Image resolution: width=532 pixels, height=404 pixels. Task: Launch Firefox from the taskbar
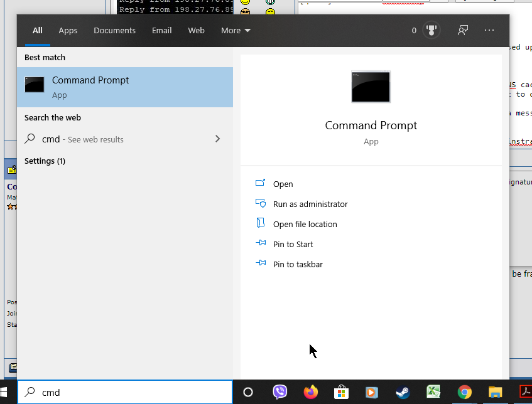coord(310,392)
